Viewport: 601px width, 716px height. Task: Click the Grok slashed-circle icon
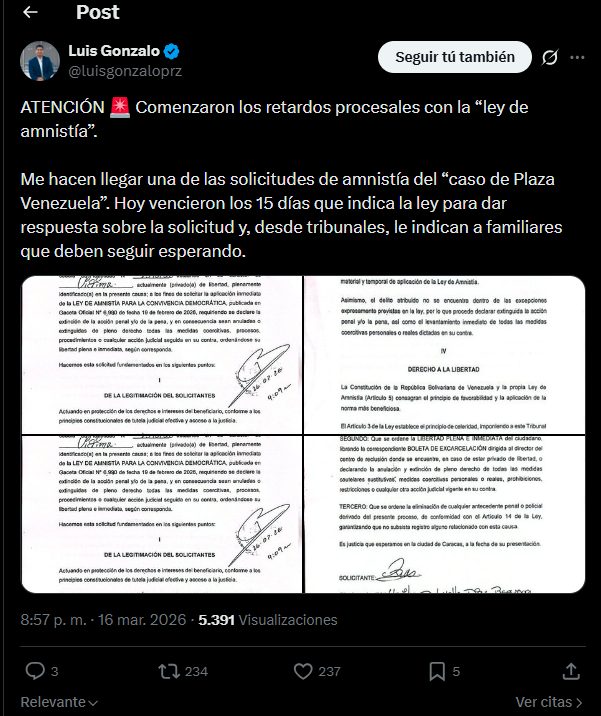click(x=549, y=58)
